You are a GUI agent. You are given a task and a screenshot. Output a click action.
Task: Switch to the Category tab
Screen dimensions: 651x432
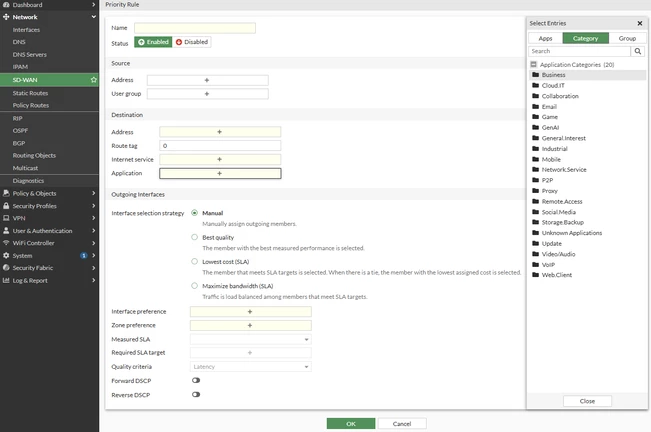coord(586,38)
